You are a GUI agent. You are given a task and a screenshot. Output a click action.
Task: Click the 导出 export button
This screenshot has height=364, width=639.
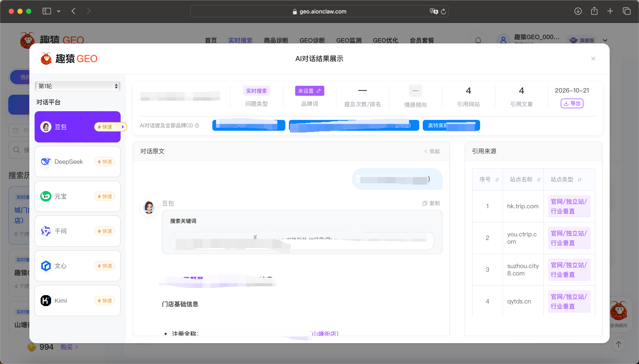[x=572, y=103]
